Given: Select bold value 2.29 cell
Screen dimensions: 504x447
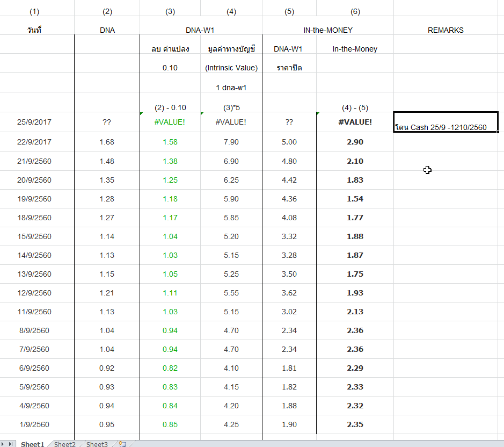Looking at the screenshot, I should pos(355,368).
